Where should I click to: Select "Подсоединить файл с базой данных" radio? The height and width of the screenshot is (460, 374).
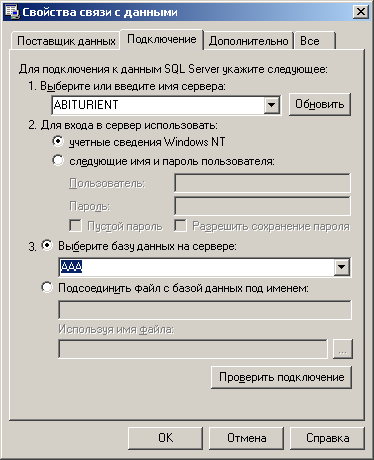tap(47, 287)
